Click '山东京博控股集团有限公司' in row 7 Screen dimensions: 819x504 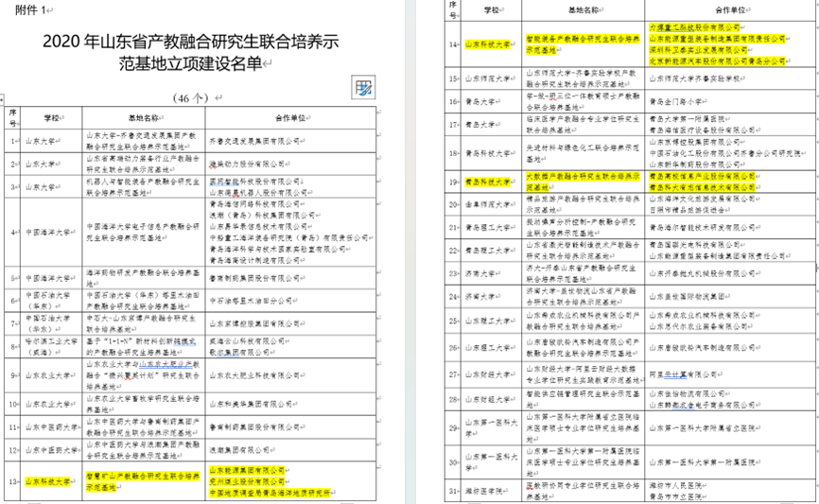(x=254, y=323)
